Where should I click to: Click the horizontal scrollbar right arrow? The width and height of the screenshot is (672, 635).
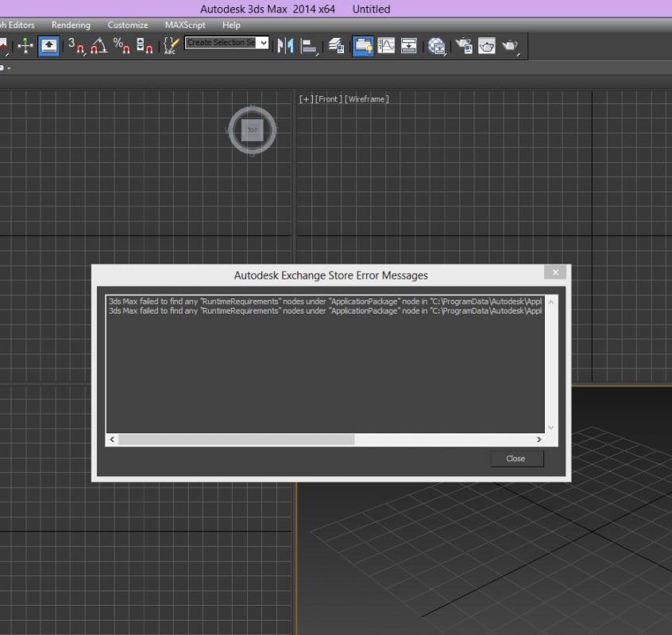click(x=539, y=440)
